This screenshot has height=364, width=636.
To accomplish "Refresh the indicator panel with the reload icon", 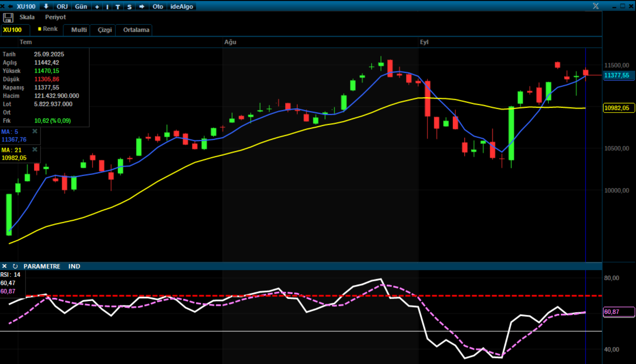I will 15,266.
